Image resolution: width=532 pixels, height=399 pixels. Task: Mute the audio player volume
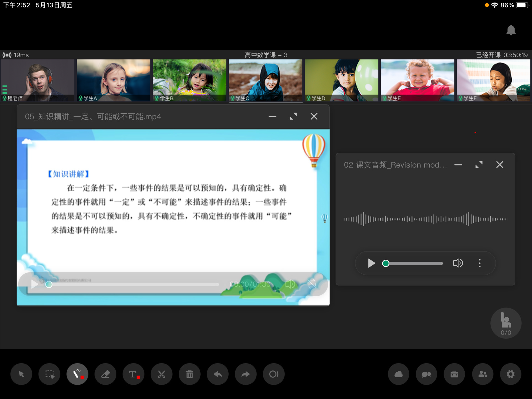[458, 263]
